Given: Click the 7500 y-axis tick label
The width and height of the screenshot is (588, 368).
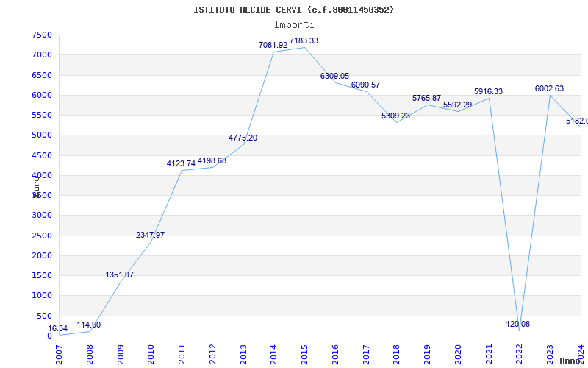Looking at the screenshot, I should [42, 35].
